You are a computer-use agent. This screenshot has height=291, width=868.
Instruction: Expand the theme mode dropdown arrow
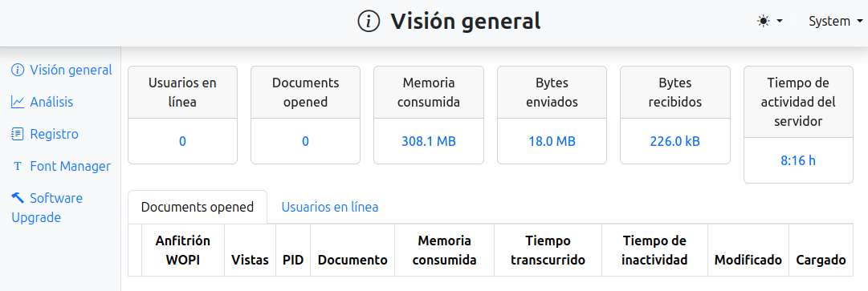pos(780,22)
